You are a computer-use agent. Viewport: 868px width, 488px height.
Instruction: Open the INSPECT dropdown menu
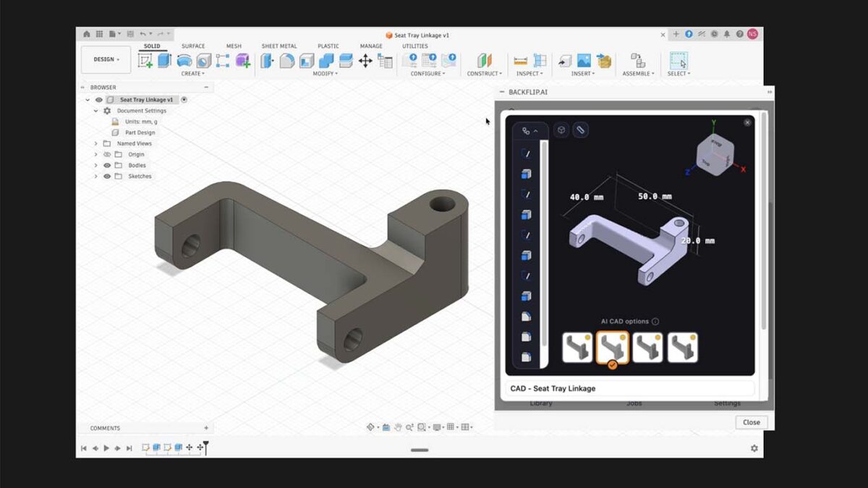529,74
